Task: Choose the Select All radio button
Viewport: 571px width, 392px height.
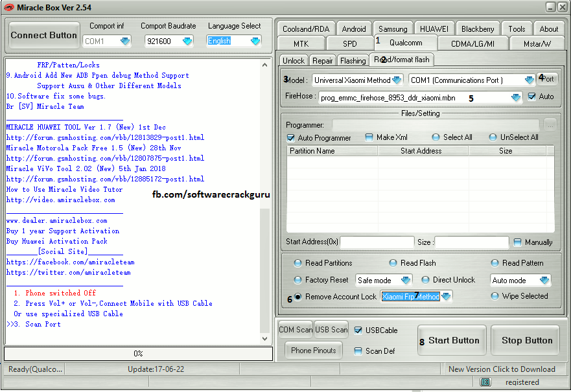Action: pyautogui.click(x=436, y=137)
